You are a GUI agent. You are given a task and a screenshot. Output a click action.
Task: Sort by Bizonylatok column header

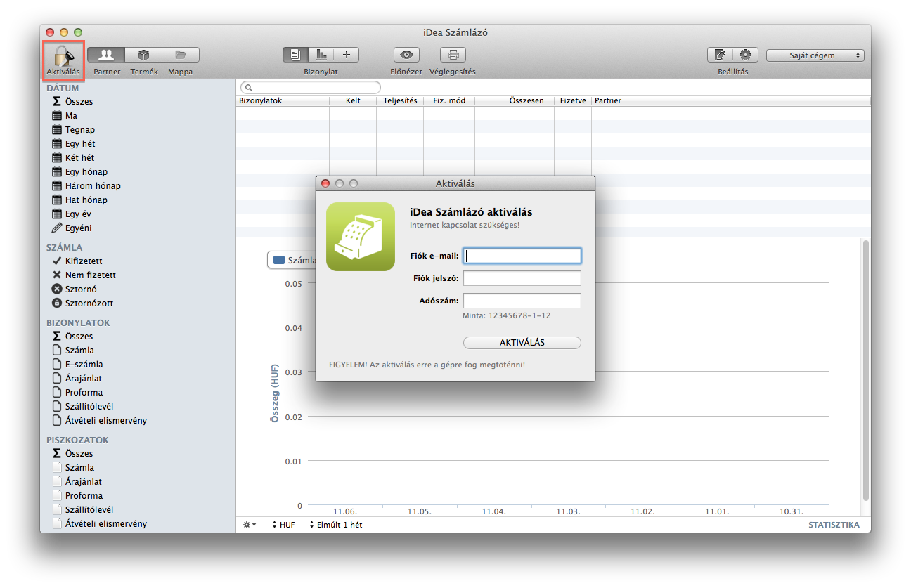point(283,101)
